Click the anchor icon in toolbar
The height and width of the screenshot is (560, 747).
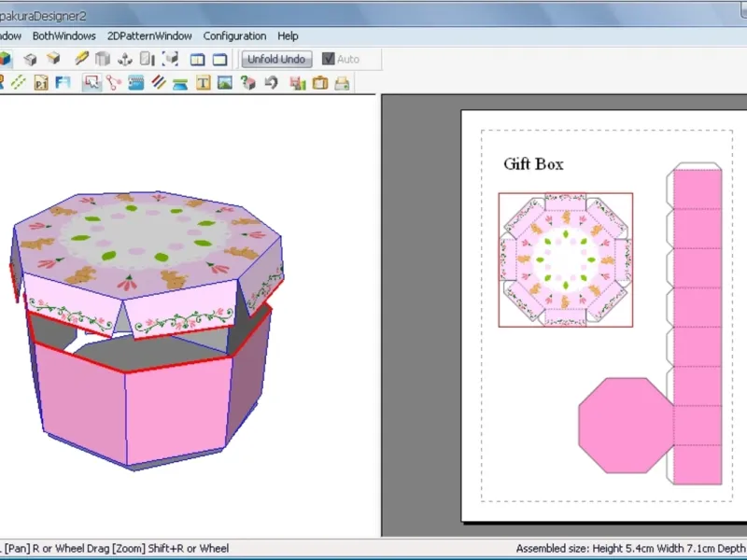125,59
